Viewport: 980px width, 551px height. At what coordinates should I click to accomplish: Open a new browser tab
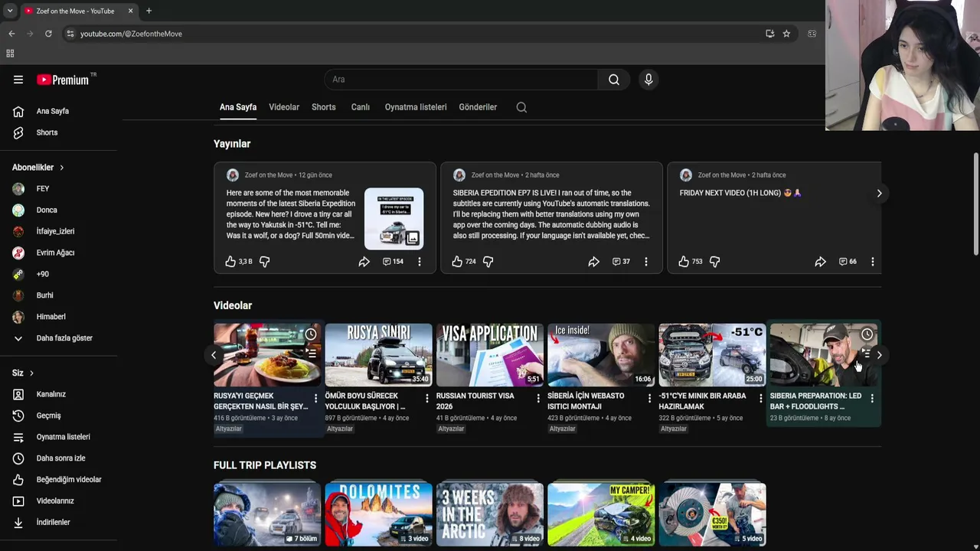[149, 11]
